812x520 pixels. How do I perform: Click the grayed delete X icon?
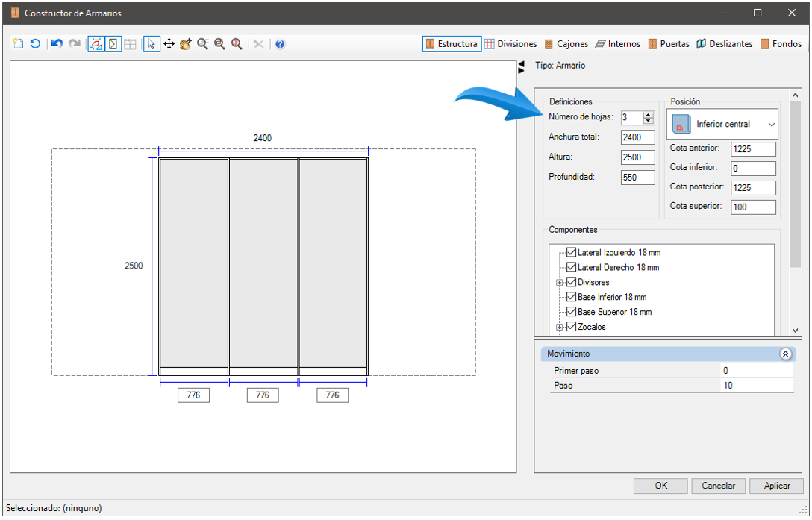(x=258, y=44)
